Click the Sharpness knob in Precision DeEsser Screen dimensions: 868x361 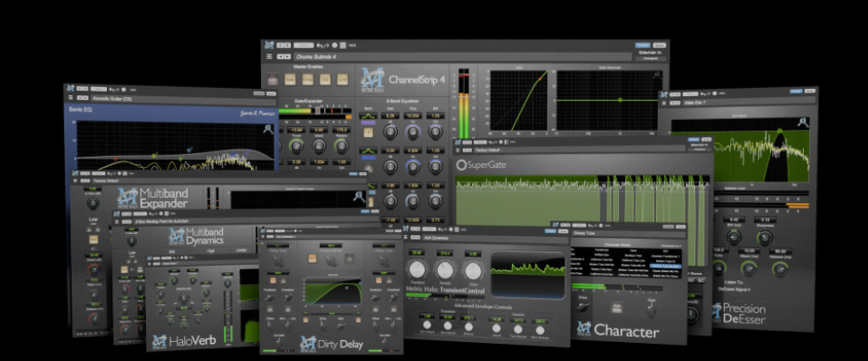pyautogui.click(x=765, y=238)
